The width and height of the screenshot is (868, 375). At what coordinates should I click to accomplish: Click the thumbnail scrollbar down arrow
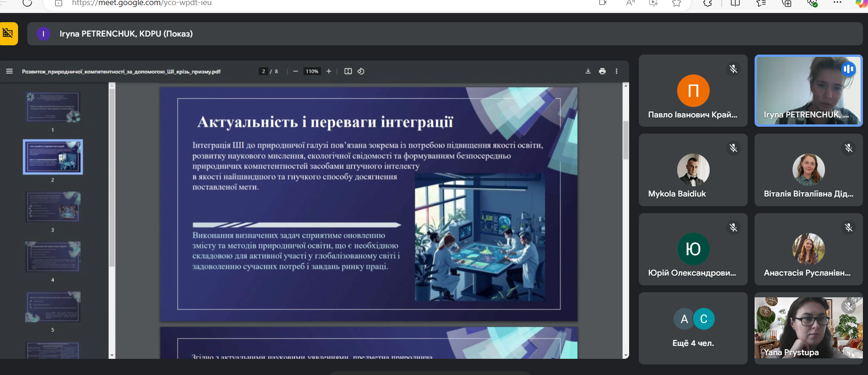click(x=112, y=355)
